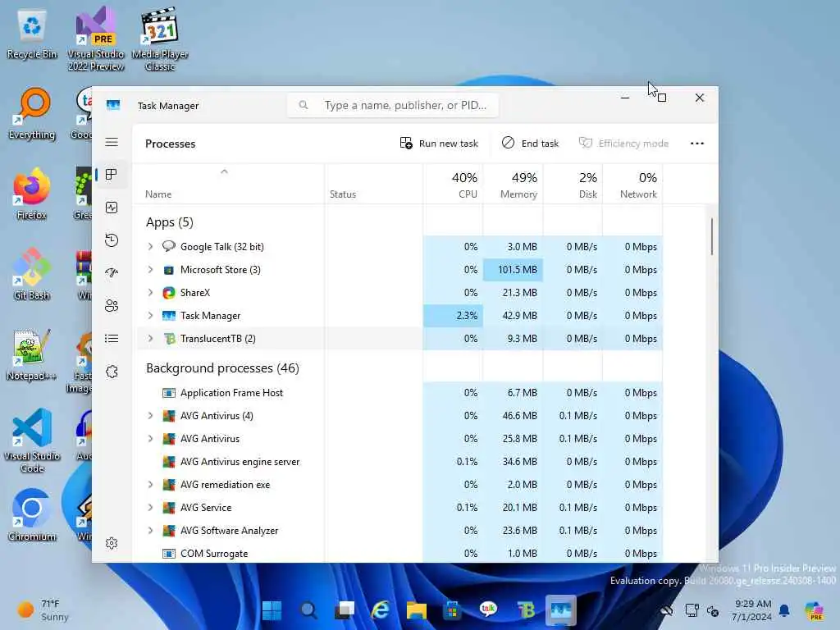Click the 2.3% CPU cell
The image size is (840, 630).
tap(453, 316)
